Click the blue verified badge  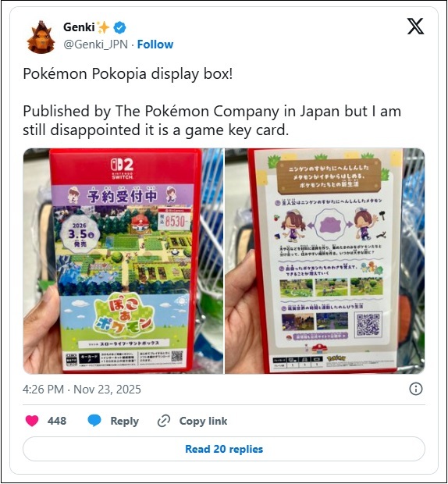119,28
